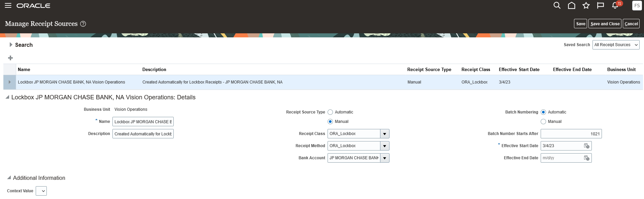Screen dimensions: 644x199
Task: Click the Effective Start Date column header
Action: click(519, 69)
